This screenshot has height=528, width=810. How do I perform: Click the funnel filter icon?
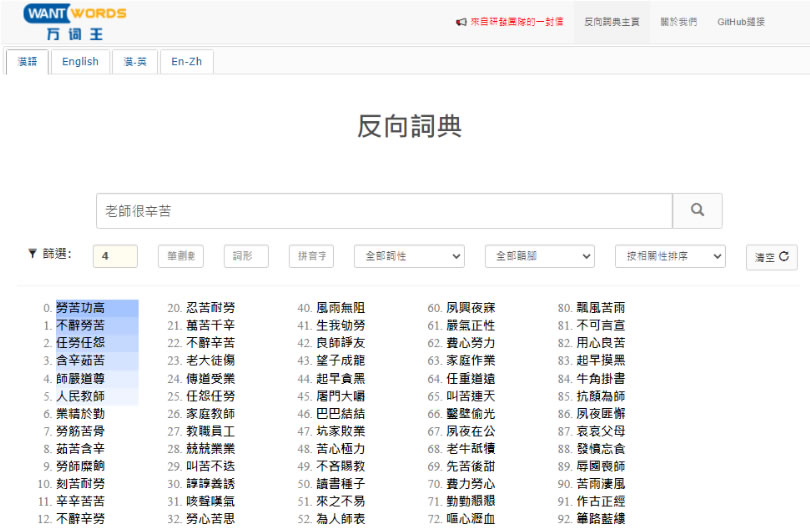(x=32, y=254)
